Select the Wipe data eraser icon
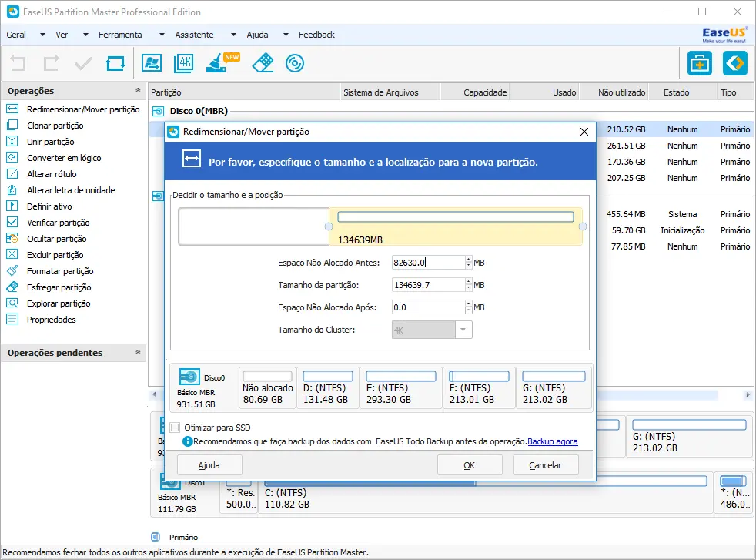The height and width of the screenshot is (560, 756). click(263, 63)
